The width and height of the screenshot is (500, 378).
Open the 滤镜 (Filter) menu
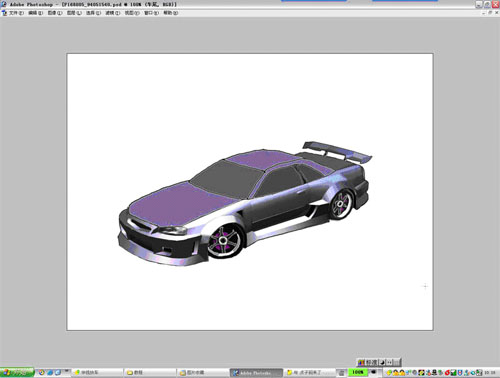[x=113, y=13]
